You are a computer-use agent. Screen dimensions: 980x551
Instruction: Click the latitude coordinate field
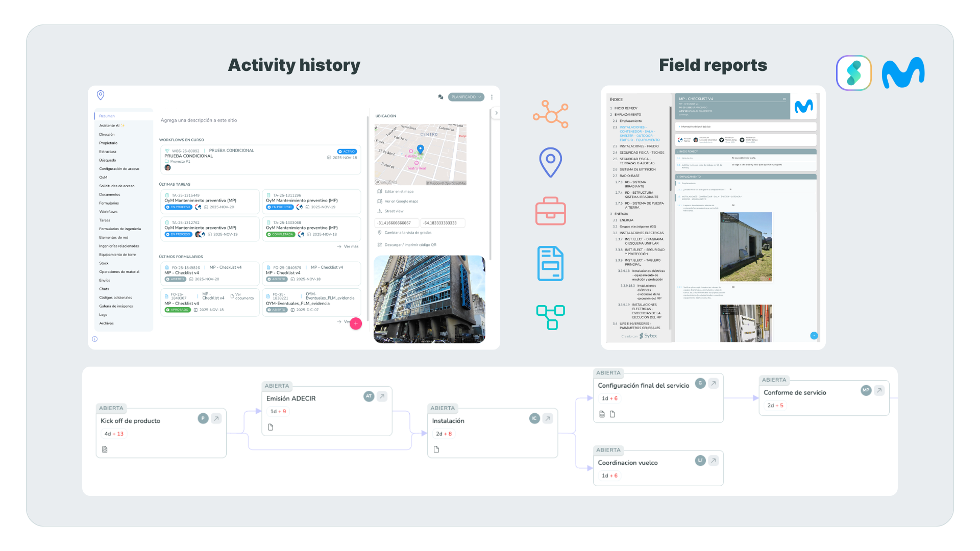397,223
